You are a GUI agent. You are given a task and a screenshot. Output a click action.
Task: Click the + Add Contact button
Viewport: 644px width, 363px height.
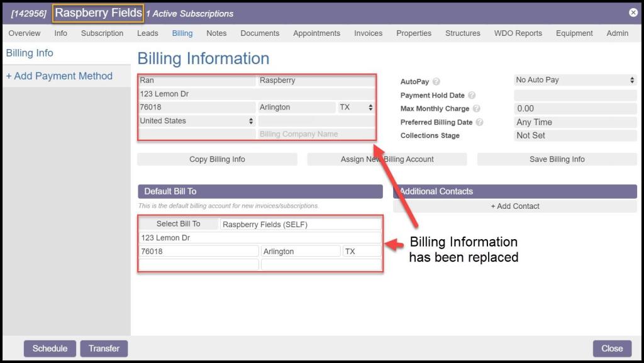(x=515, y=206)
